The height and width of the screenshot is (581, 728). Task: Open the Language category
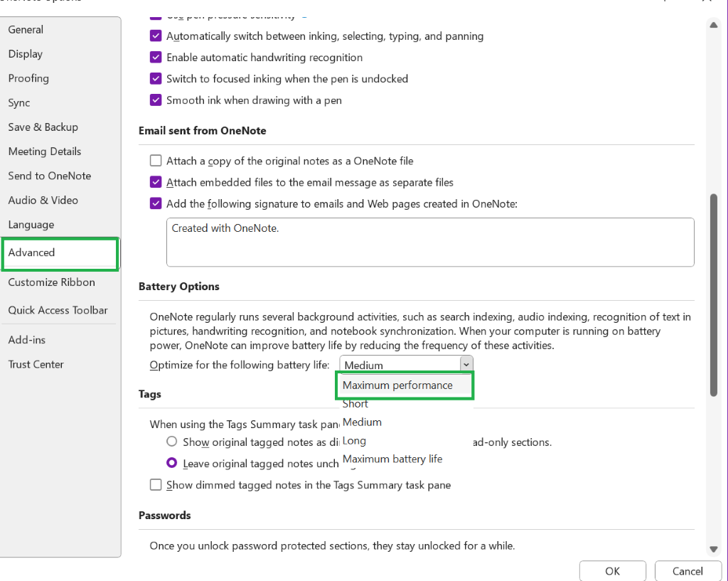[x=31, y=224]
